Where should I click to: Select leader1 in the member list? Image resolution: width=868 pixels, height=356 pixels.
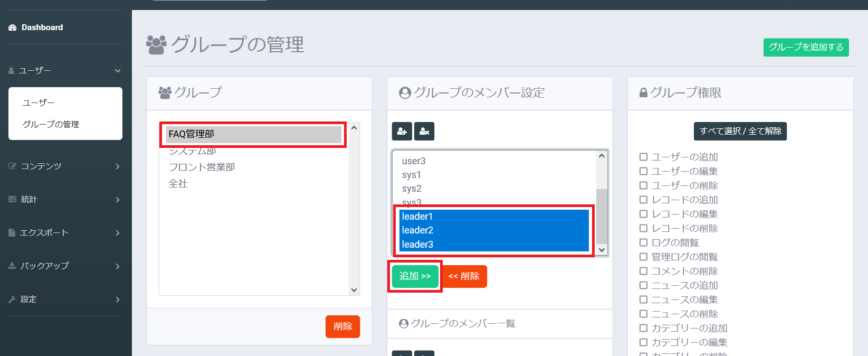coord(494,217)
